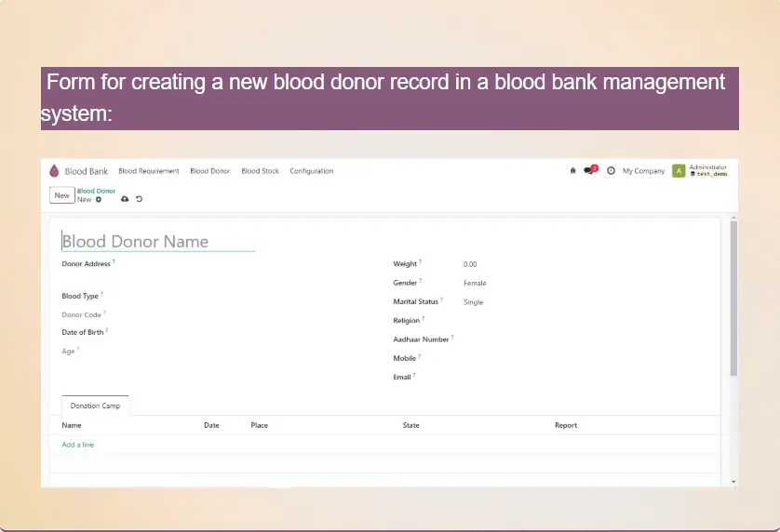Screen dimensions: 780x532
Task: Discard changes with the undo arrow icon
Action: 139,199
